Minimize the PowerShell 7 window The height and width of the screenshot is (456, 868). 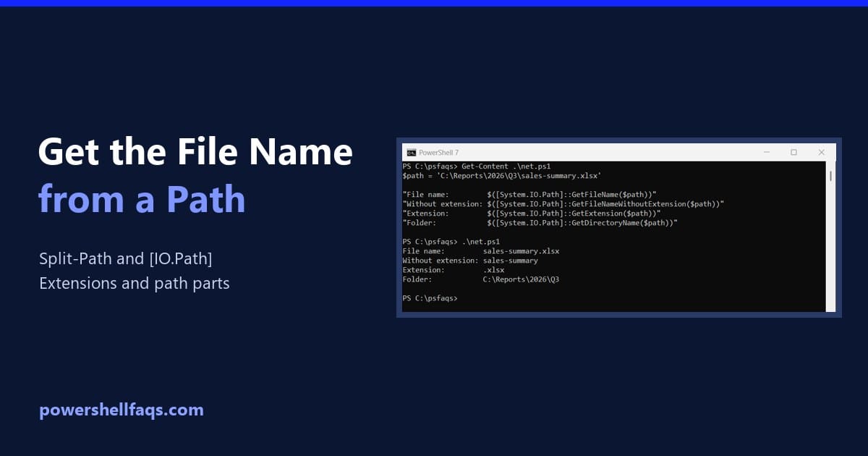coord(766,153)
